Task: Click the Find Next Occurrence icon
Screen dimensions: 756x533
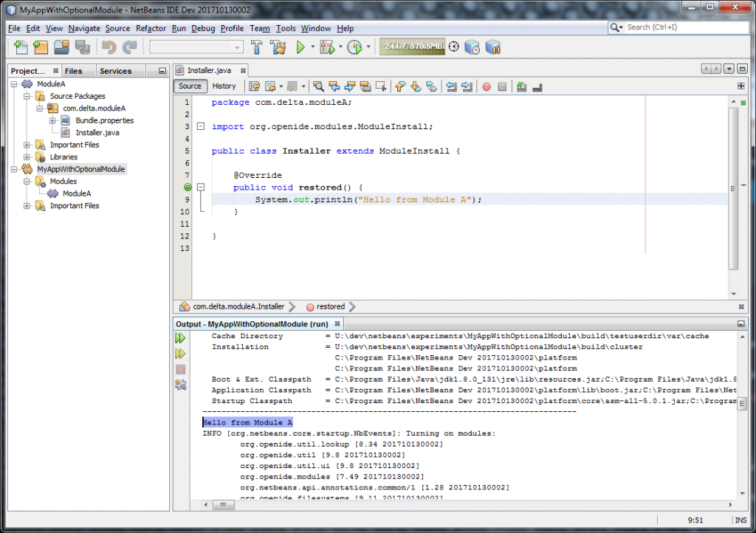Action: 349,87
